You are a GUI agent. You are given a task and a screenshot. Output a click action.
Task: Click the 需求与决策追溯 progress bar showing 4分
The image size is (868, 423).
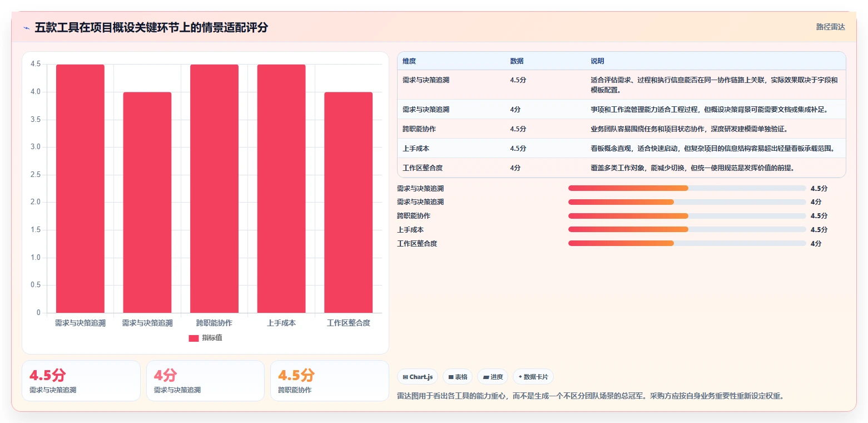(687, 202)
